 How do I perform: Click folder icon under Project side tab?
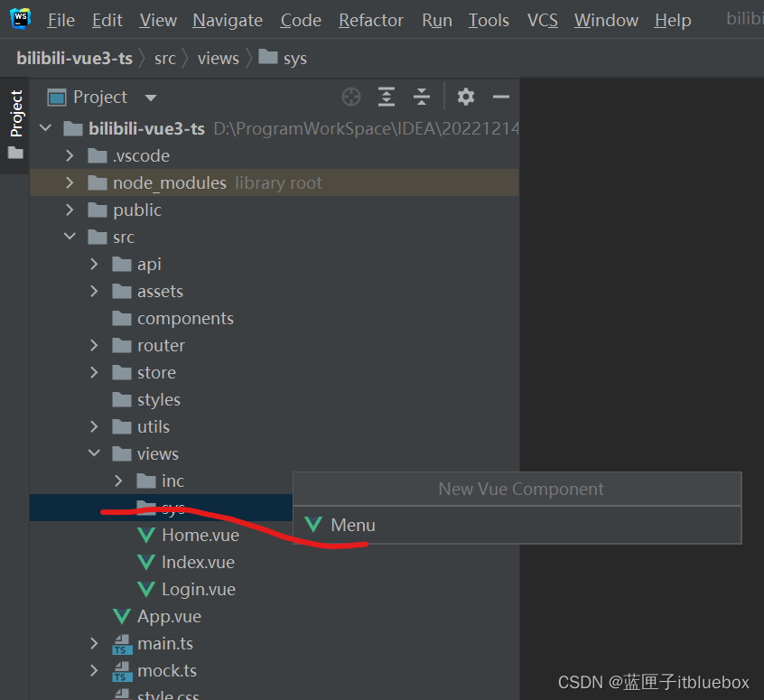[x=15, y=153]
